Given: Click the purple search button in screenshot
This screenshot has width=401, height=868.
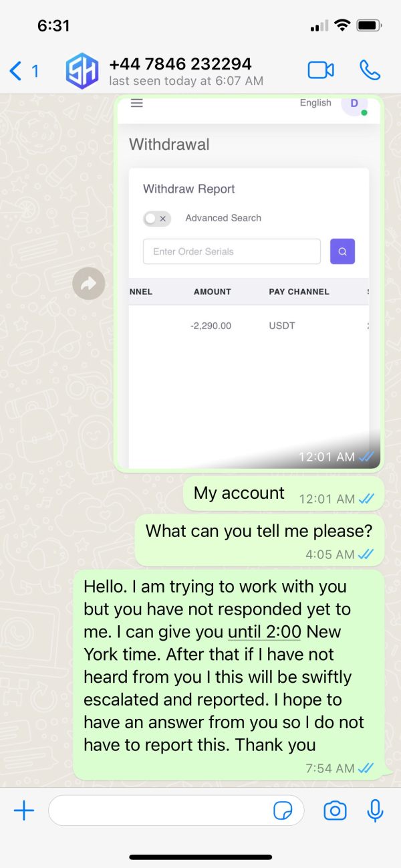Looking at the screenshot, I should coord(342,251).
